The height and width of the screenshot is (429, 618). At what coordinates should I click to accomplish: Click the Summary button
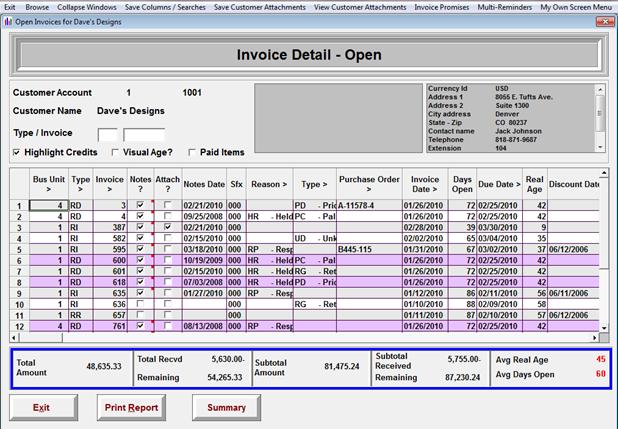click(227, 408)
